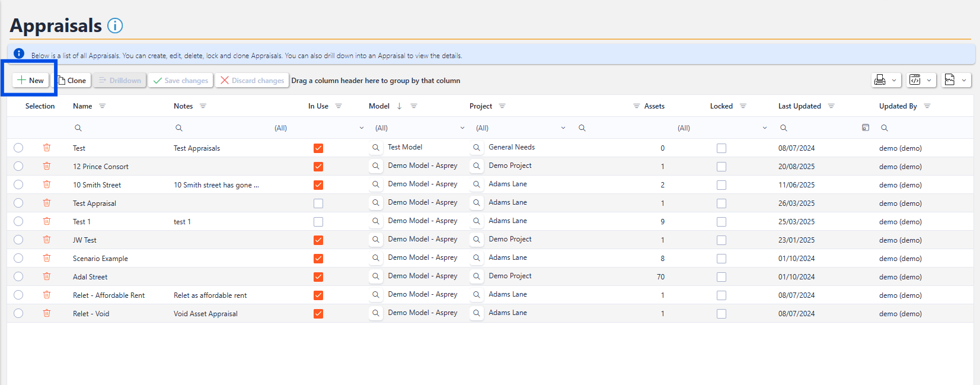
Task: Open the Locked column (All) filter dropdown
Action: click(x=764, y=128)
